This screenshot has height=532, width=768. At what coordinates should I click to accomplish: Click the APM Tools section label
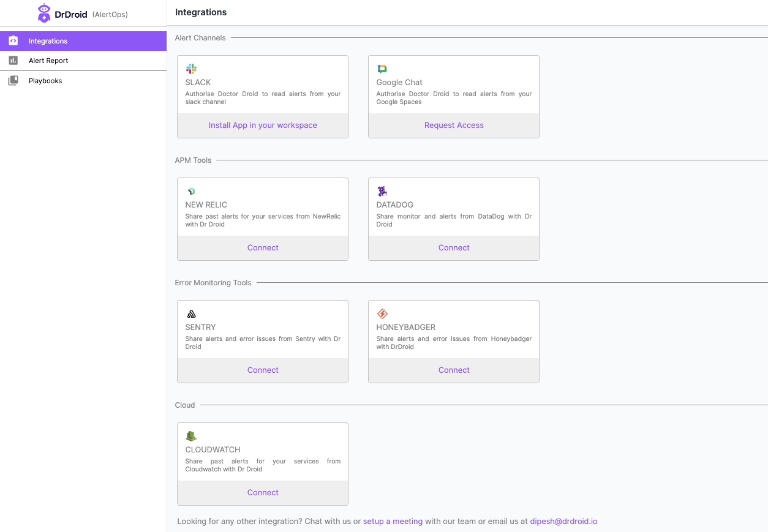[x=193, y=160]
